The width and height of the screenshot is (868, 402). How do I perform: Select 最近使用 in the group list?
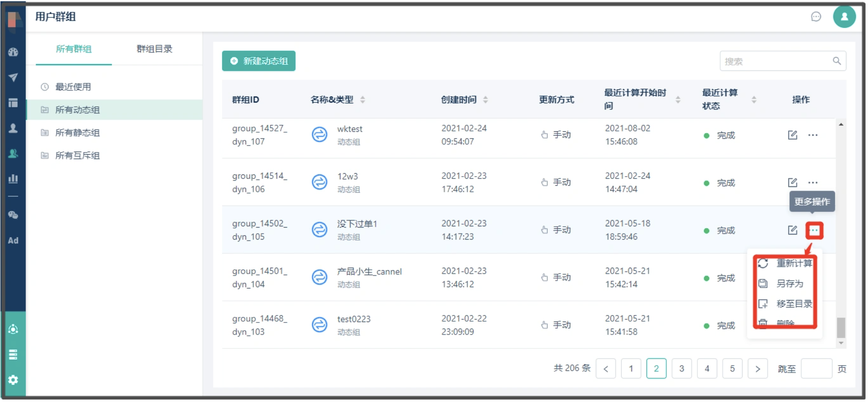click(114, 87)
